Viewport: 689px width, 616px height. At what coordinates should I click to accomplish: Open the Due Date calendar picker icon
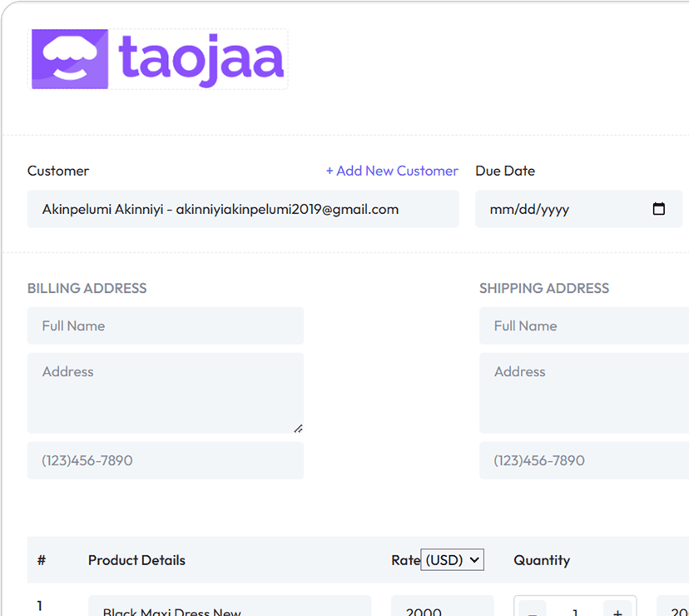point(658,209)
